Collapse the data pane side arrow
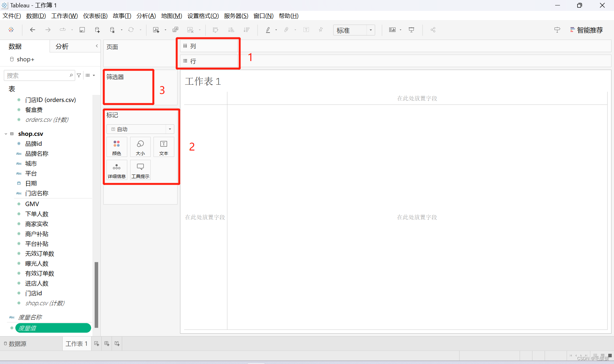This screenshot has width=614, height=364. pos(97,46)
